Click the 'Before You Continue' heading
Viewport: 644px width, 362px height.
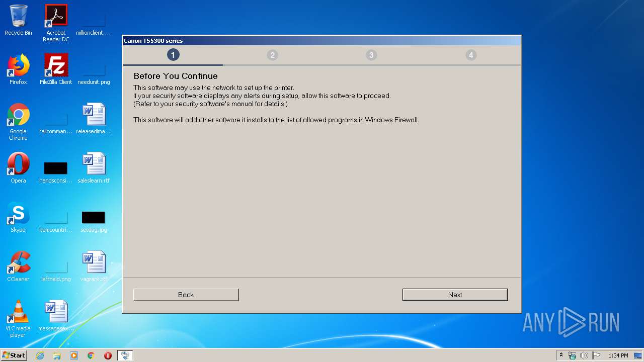tap(176, 76)
